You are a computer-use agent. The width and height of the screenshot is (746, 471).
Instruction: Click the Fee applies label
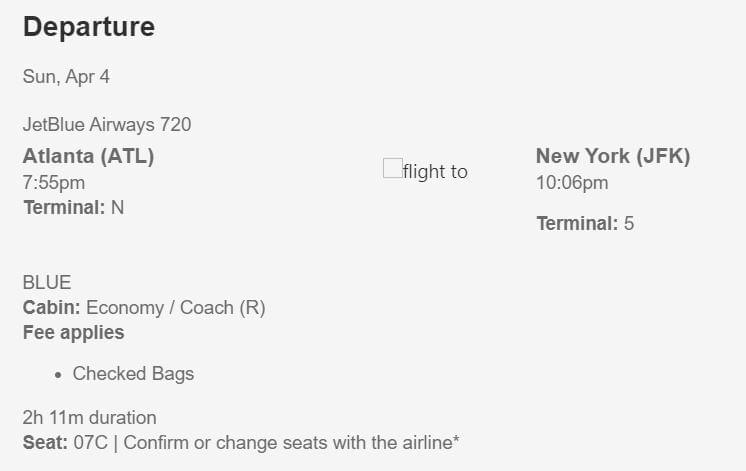[x=74, y=333]
